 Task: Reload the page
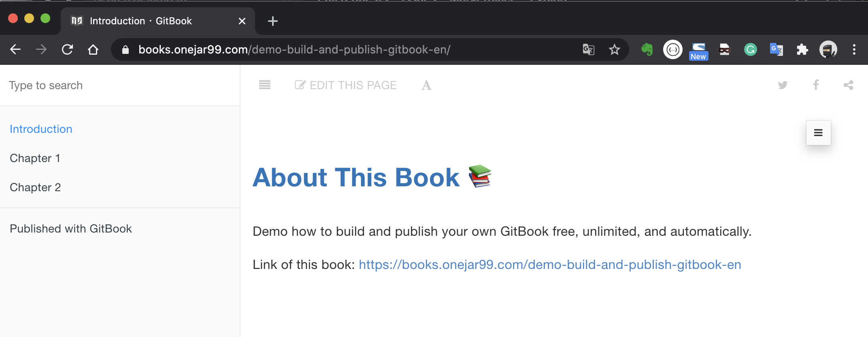pyautogui.click(x=67, y=49)
